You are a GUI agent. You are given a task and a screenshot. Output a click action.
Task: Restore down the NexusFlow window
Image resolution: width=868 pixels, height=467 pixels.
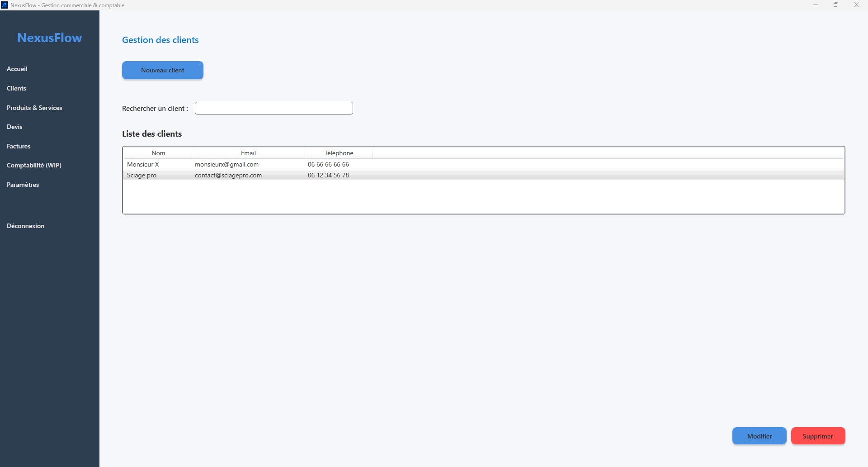pyautogui.click(x=836, y=5)
